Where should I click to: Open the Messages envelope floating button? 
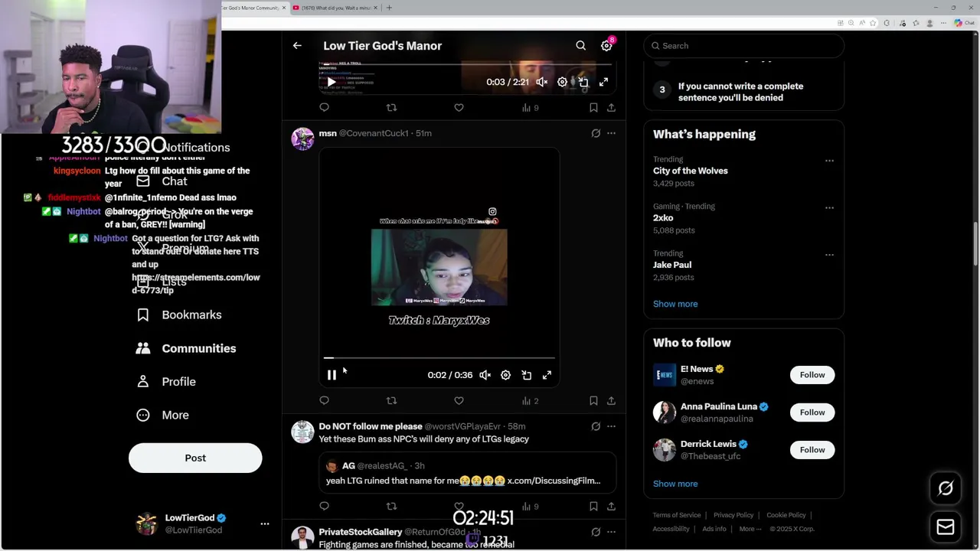point(946,527)
